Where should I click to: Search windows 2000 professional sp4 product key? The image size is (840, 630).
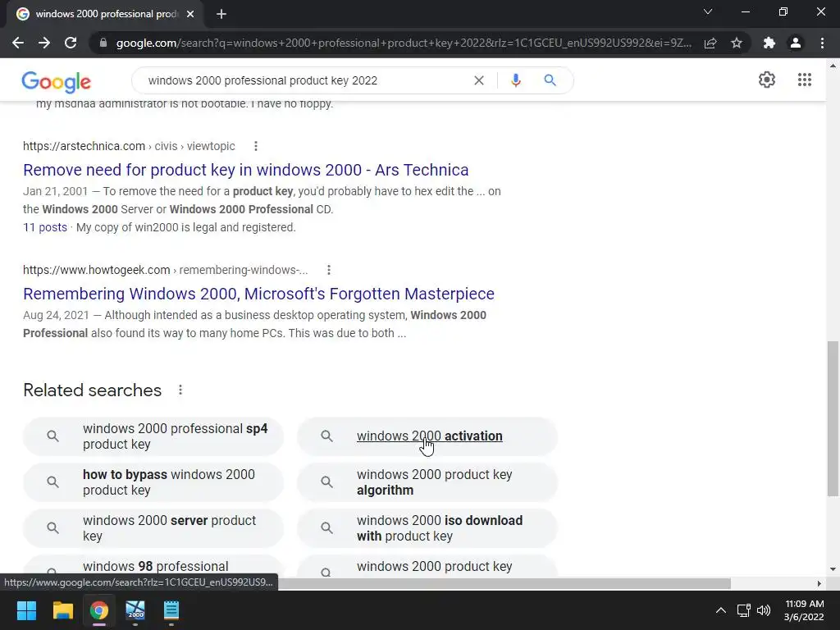pos(153,436)
